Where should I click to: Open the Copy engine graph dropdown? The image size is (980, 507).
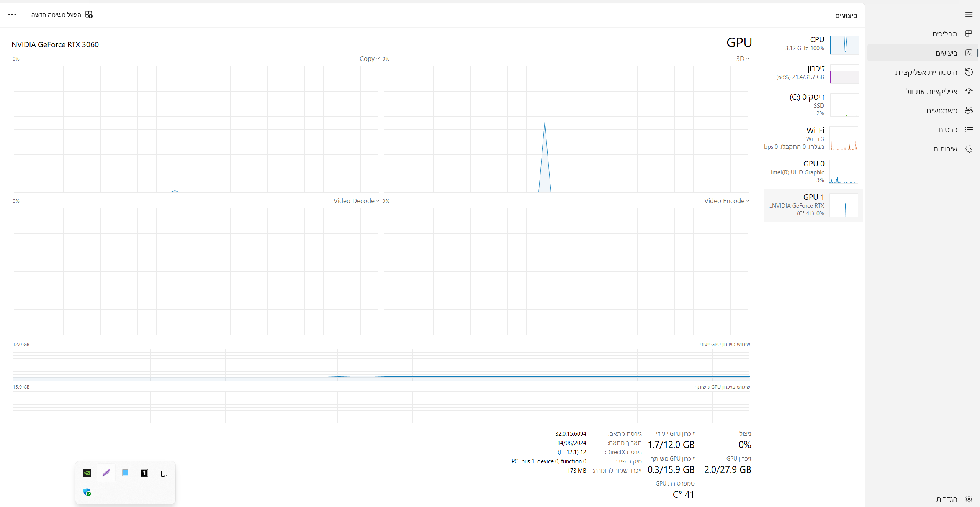369,59
